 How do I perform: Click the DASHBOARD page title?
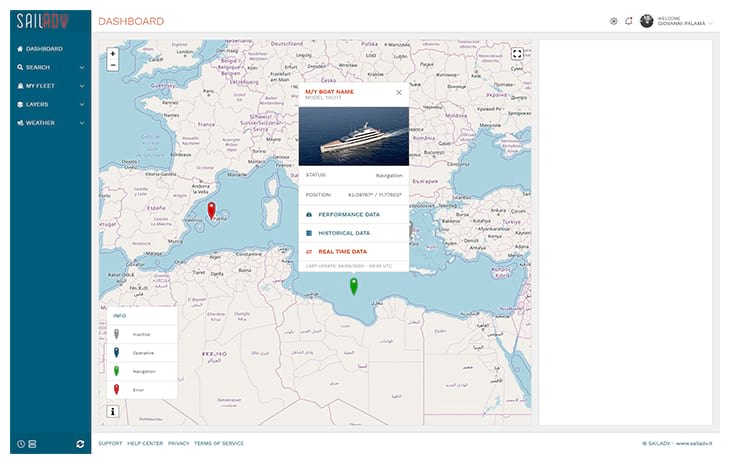click(x=131, y=21)
